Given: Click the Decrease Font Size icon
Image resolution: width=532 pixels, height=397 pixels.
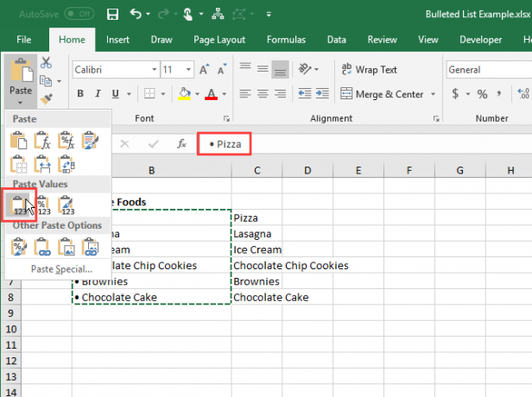Looking at the screenshot, I should click(222, 70).
